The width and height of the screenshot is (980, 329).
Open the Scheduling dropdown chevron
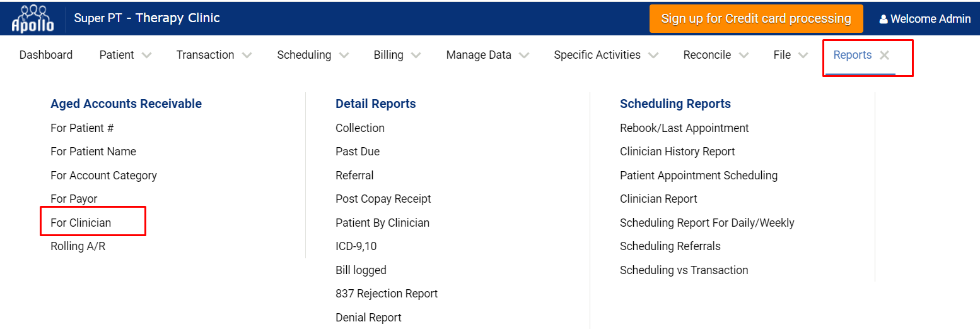coord(344,56)
